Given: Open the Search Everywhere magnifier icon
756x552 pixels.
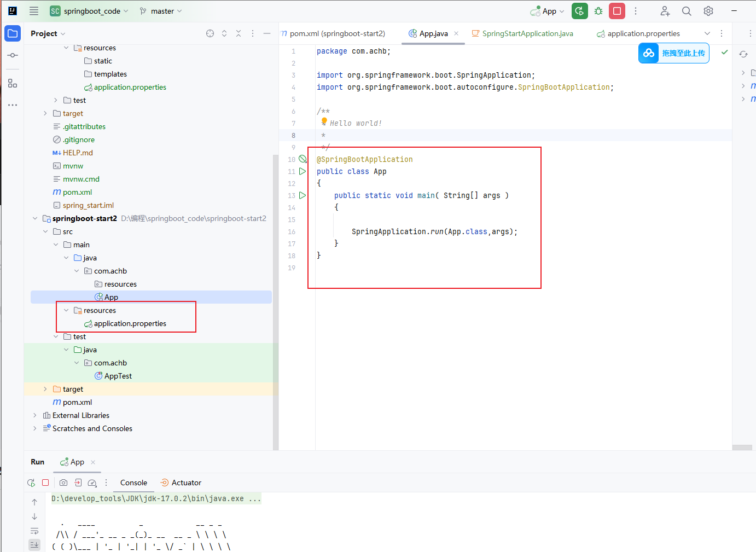Looking at the screenshot, I should 686,10.
